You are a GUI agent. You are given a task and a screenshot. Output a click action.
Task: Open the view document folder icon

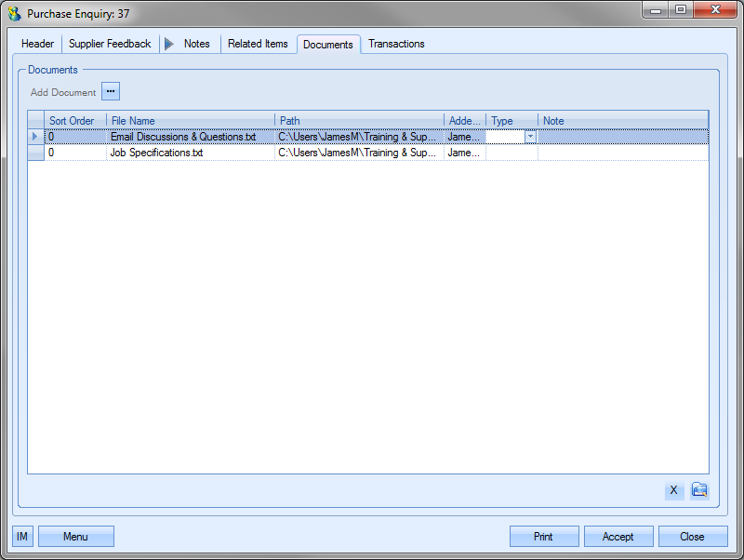699,489
